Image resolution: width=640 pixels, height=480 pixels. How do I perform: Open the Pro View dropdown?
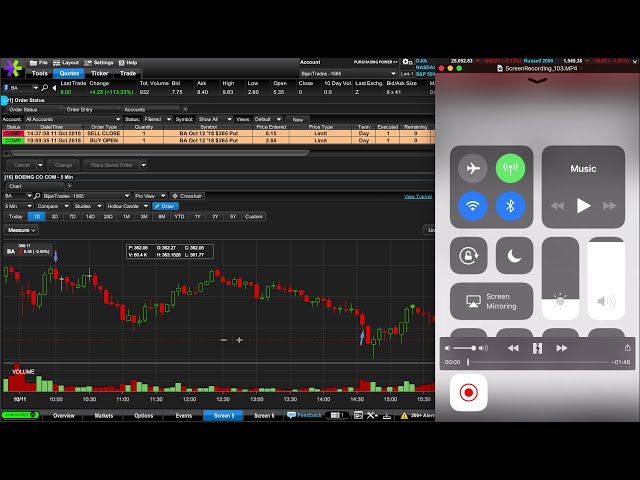click(150, 196)
